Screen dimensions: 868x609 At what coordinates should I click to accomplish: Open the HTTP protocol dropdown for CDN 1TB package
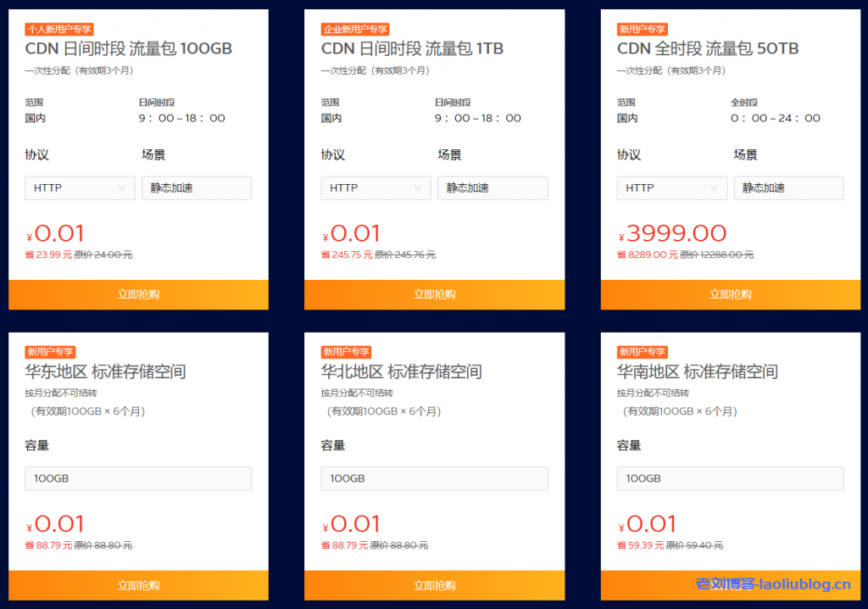pos(376,187)
